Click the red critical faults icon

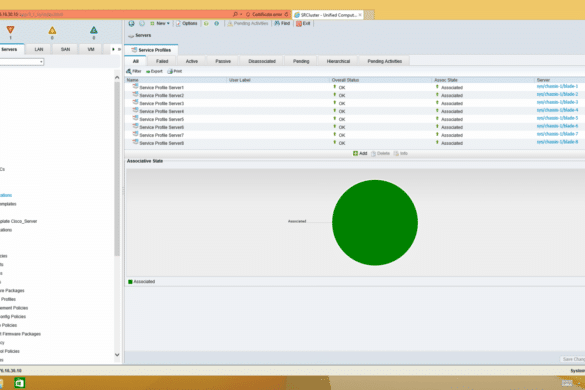(x=10, y=29)
